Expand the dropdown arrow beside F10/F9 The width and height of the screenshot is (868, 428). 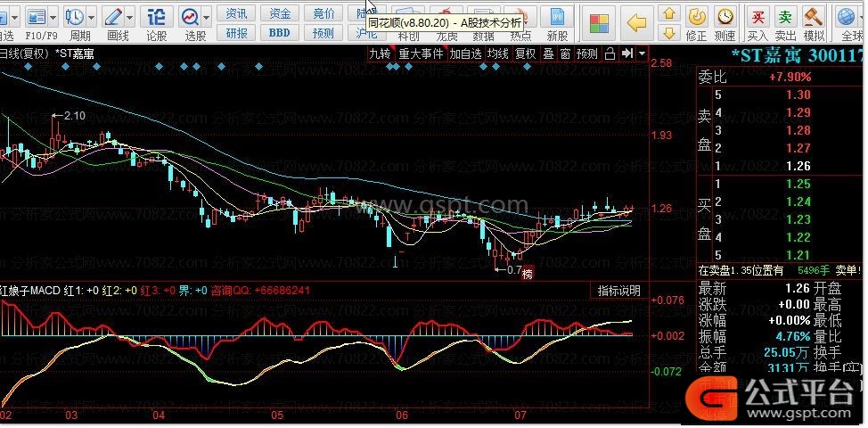53,17
